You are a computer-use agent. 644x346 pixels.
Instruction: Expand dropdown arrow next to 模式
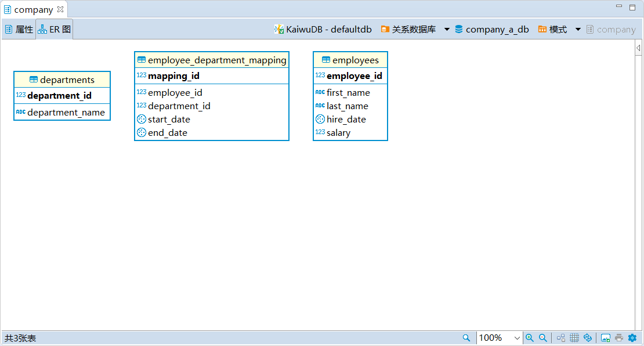coord(578,30)
